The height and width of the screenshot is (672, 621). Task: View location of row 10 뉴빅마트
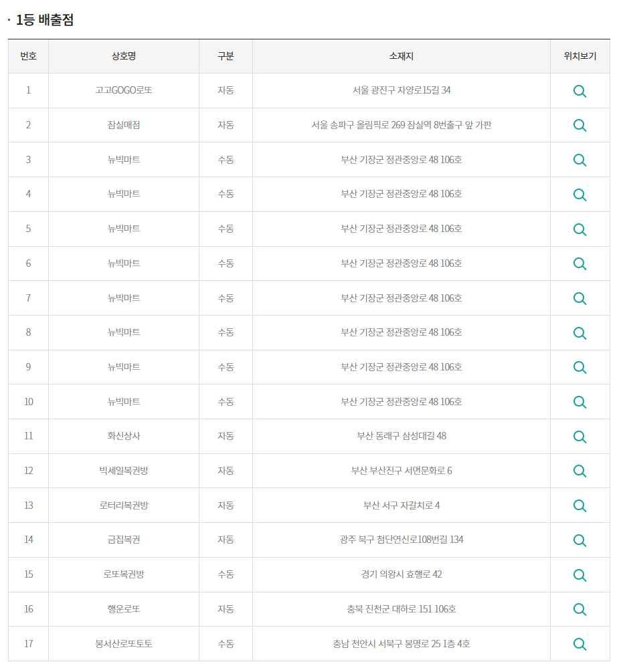[x=580, y=402]
